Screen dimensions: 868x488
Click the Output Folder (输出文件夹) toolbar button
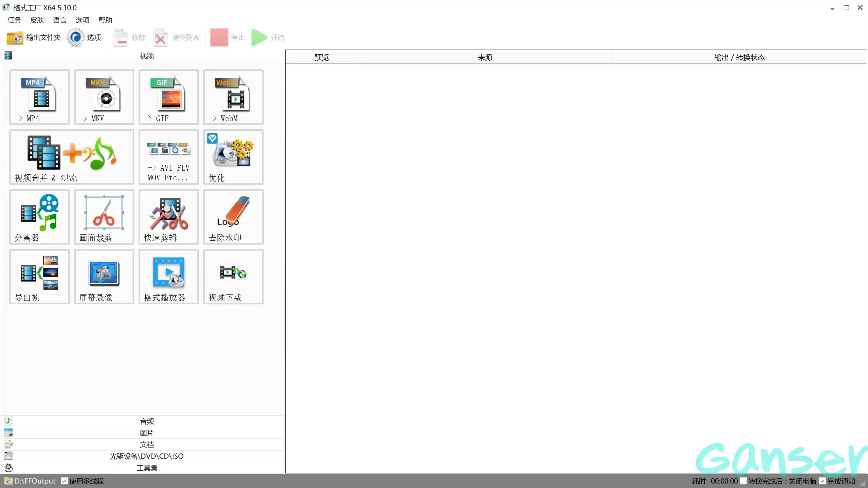pyautogui.click(x=34, y=37)
